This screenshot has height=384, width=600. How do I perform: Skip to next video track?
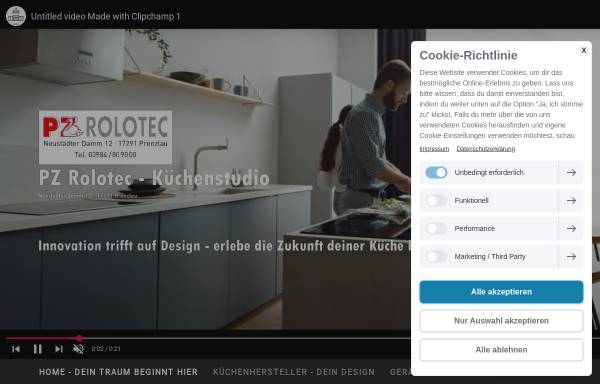point(59,349)
